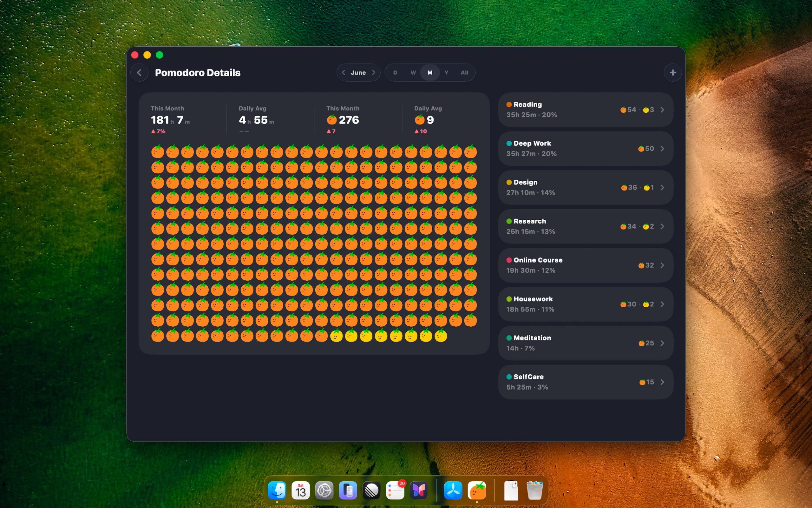This screenshot has width=812, height=508.
Task: Expand the Meditation row chevron
Action: (x=662, y=343)
